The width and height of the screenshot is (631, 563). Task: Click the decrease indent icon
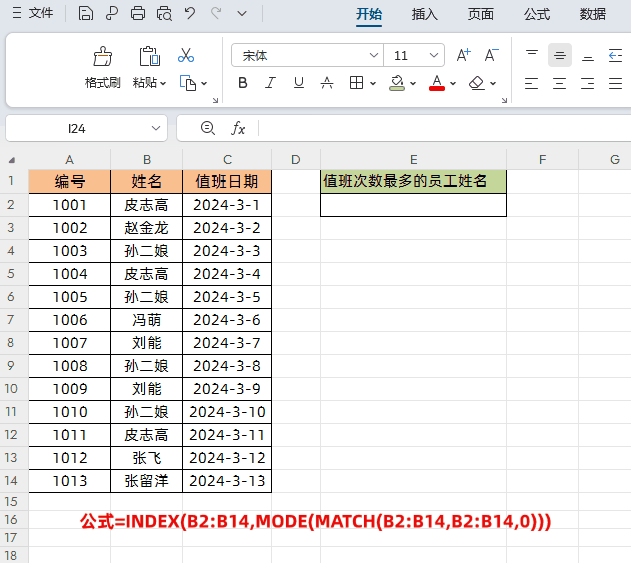click(616, 55)
